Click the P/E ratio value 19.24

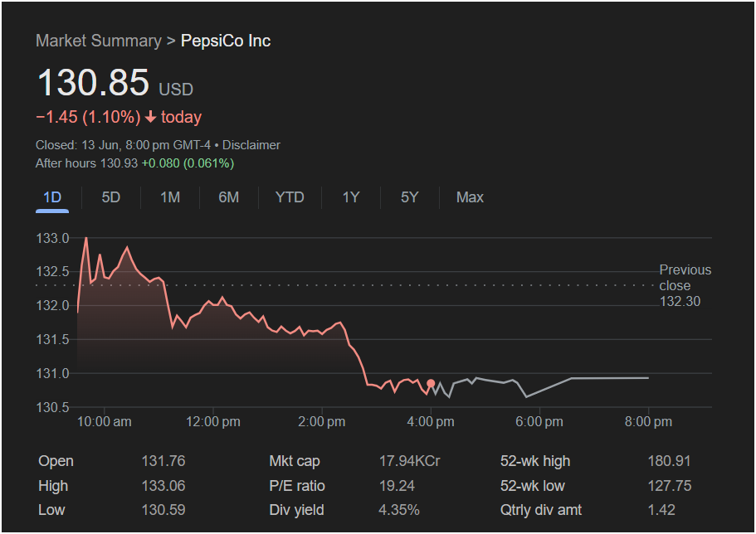pyautogui.click(x=397, y=486)
